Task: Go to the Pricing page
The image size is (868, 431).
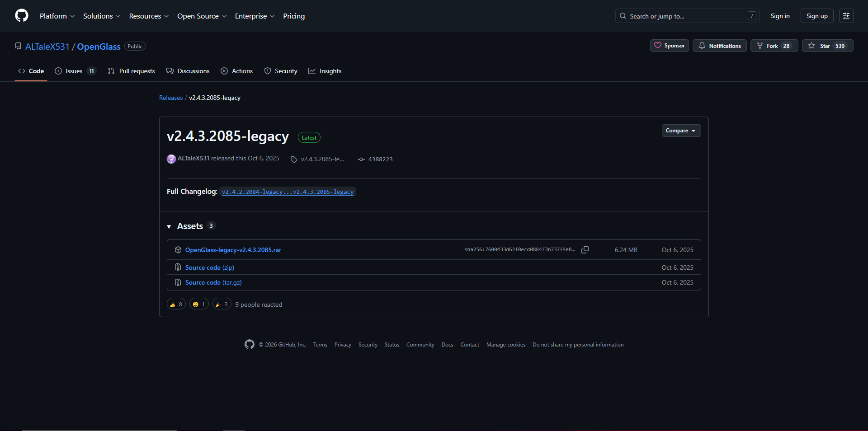Action: (x=294, y=16)
